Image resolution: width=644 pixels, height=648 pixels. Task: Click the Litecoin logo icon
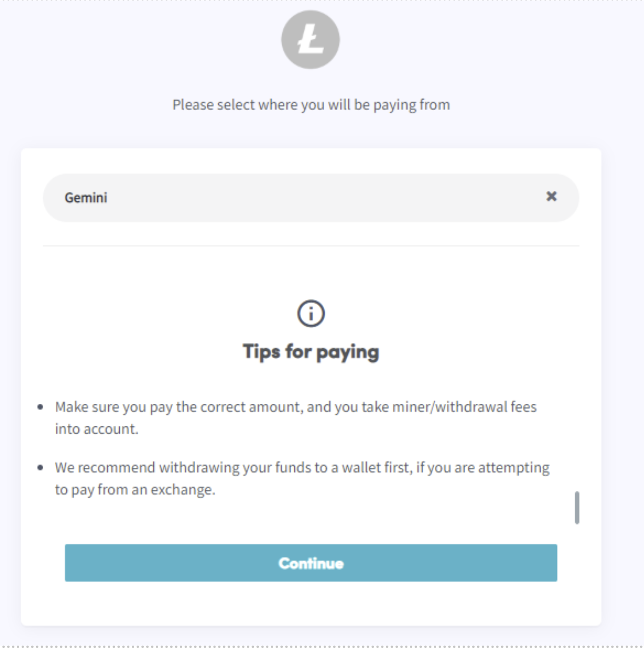311,39
